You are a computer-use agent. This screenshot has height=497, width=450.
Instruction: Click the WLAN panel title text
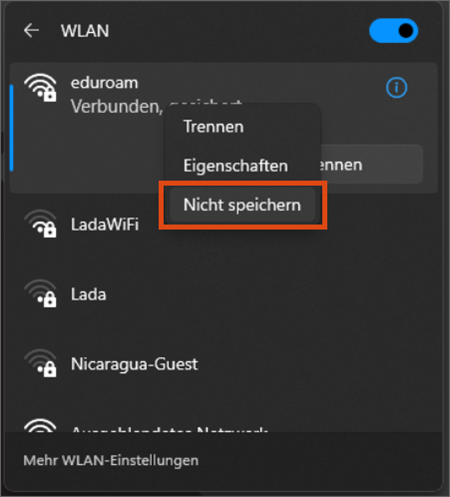coord(85,31)
